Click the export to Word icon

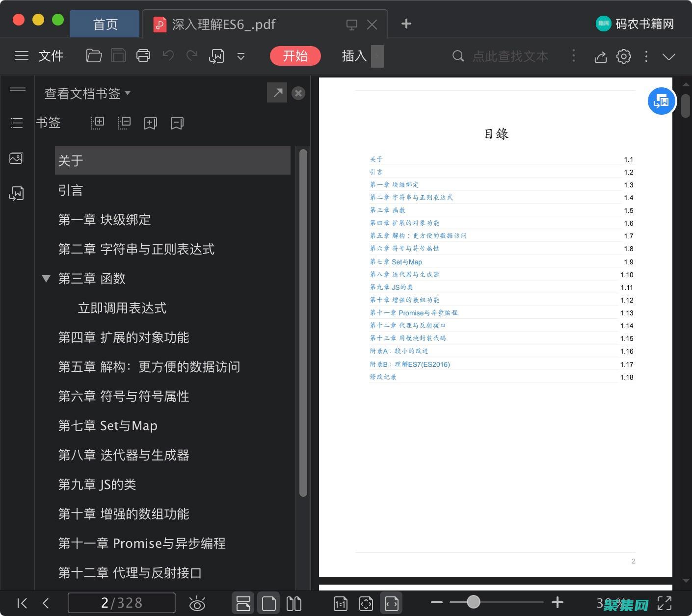(x=216, y=56)
